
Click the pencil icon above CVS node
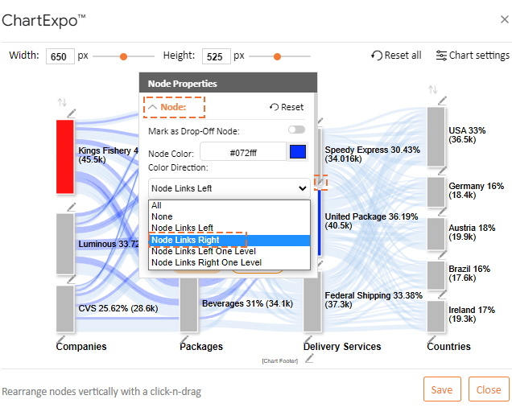point(71,279)
